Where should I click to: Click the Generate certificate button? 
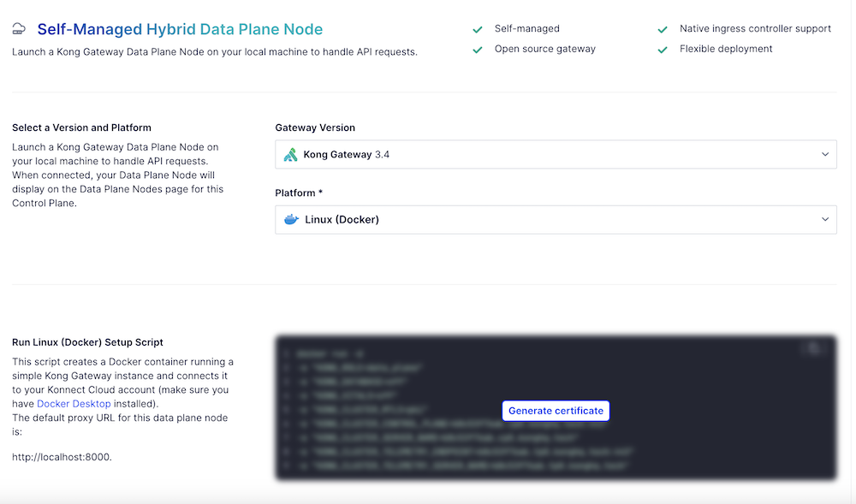coord(556,411)
